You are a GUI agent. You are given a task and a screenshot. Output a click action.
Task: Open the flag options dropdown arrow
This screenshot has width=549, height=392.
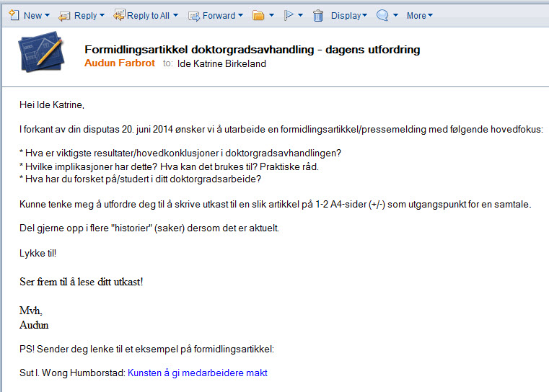click(x=301, y=16)
